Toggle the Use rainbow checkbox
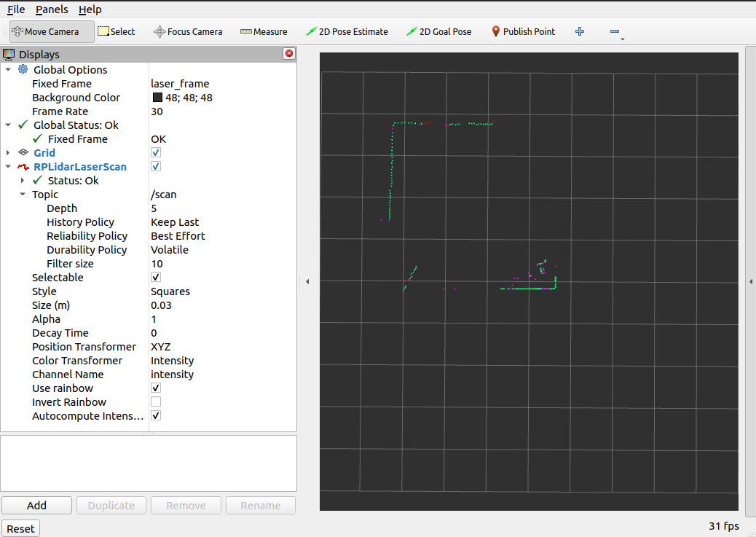756x537 pixels. (x=156, y=388)
